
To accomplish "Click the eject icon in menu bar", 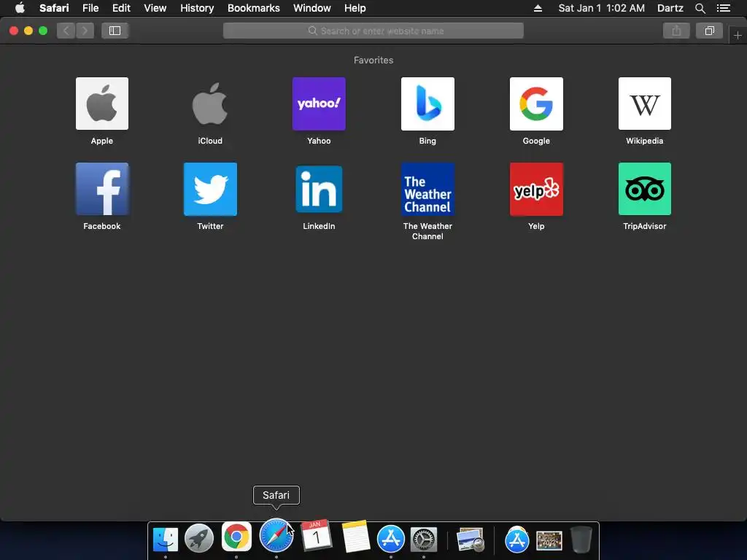I will click(538, 8).
